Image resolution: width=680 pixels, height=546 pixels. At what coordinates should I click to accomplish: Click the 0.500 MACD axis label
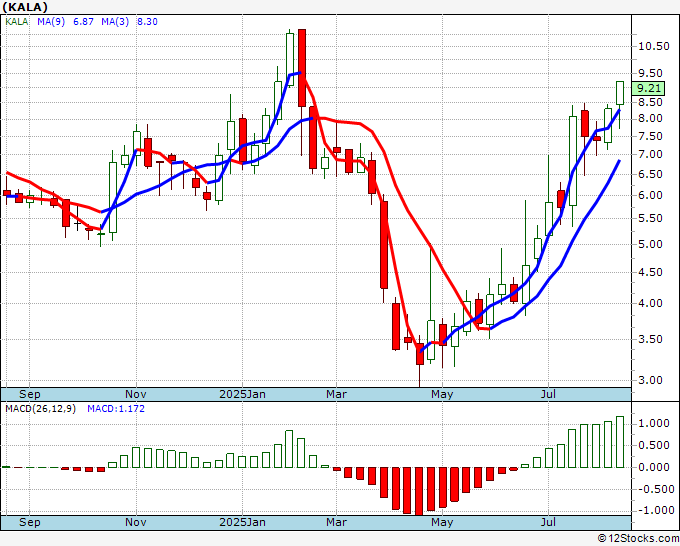(x=654, y=445)
